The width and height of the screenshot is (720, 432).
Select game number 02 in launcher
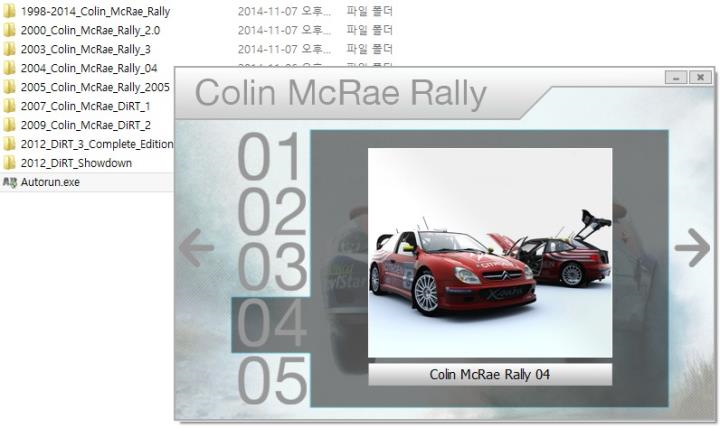coord(272,211)
